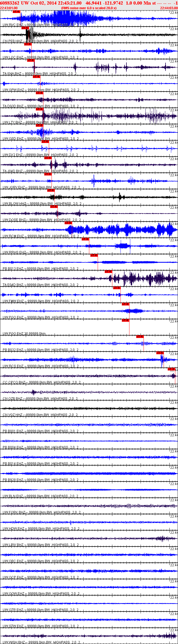This screenshot has height=644, width=178.
Task: Select the pick marker on UW OSD trace
Action: pyautogui.click(x=39, y=125)
